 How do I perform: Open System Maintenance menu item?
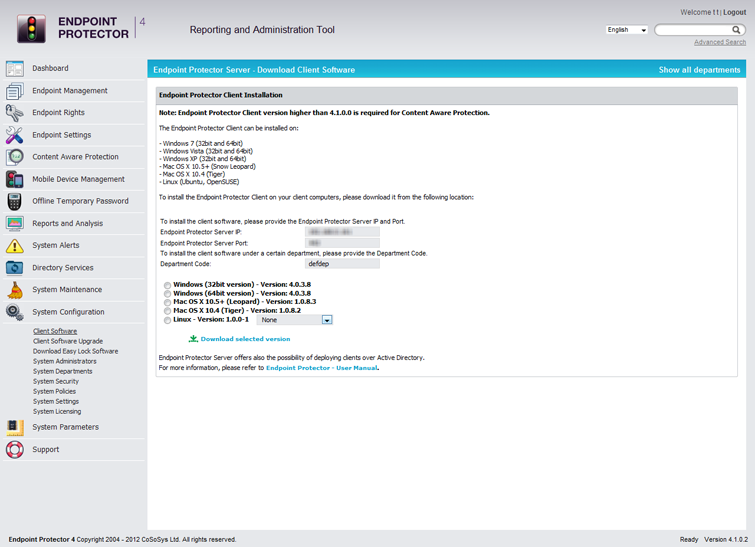click(x=67, y=290)
